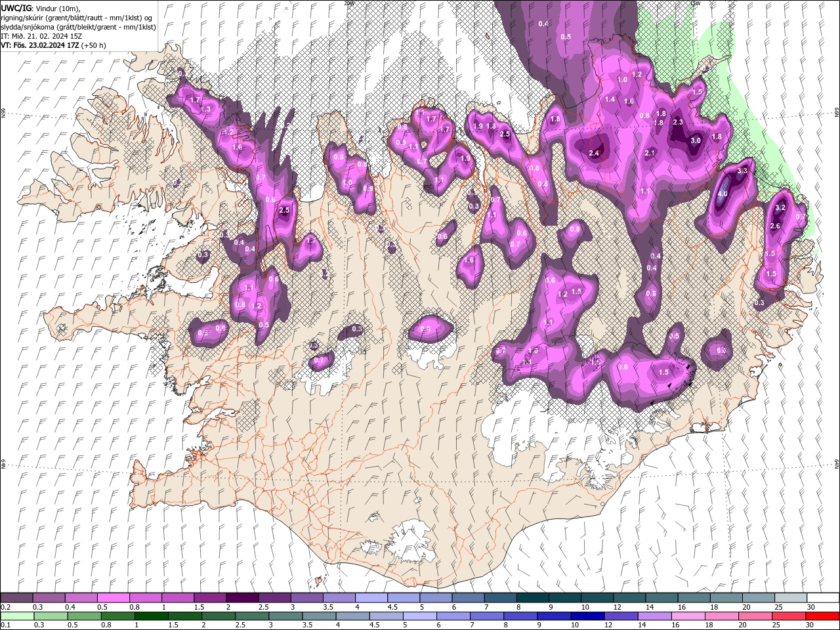Viewport: 840px width, 630px height.
Task: Pick darkest purple snow swatch between 2 and 2.5
Action: click(x=242, y=598)
